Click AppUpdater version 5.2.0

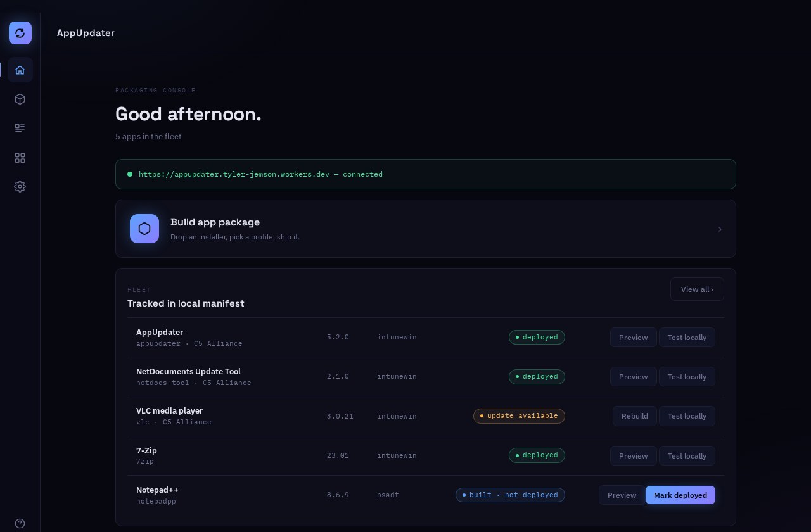[338, 337]
